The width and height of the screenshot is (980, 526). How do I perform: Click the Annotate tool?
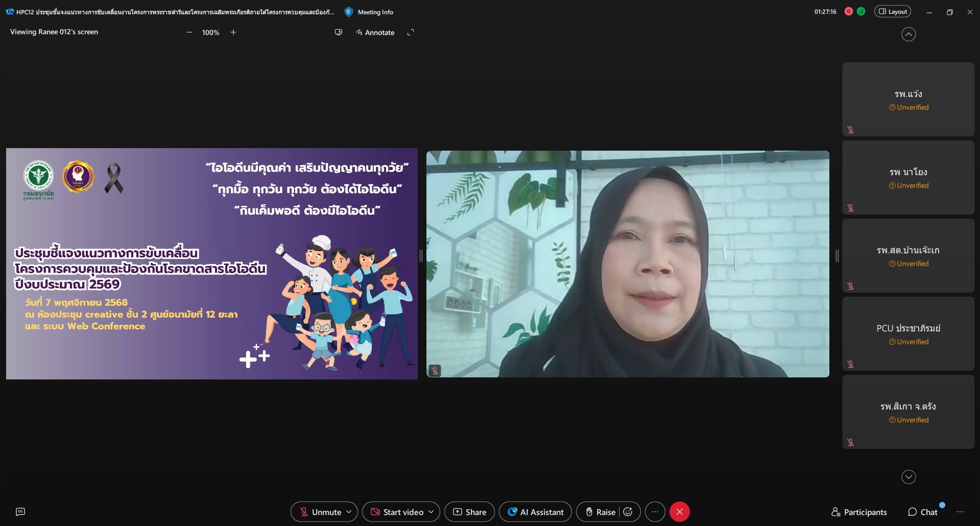pyautogui.click(x=375, y=32)
